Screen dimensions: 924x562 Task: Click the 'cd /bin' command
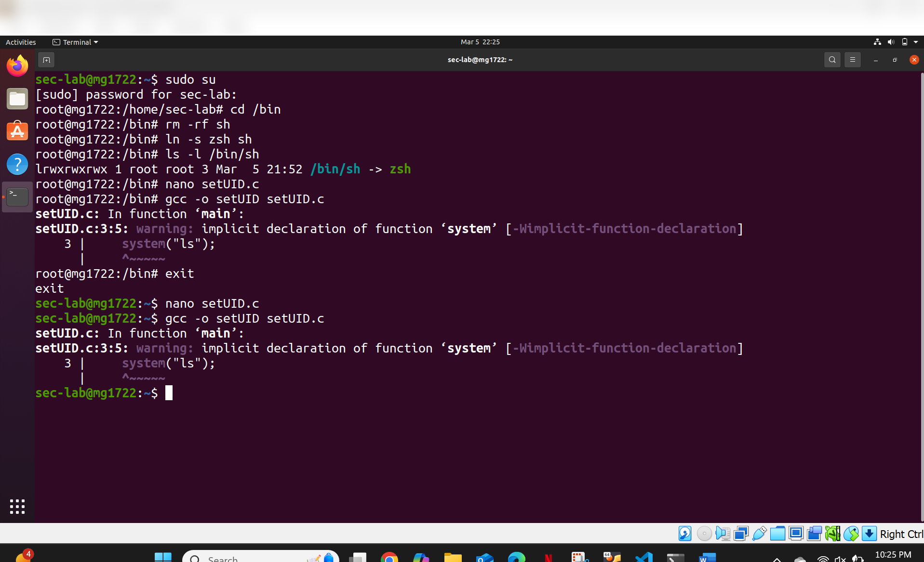[255, 109]
